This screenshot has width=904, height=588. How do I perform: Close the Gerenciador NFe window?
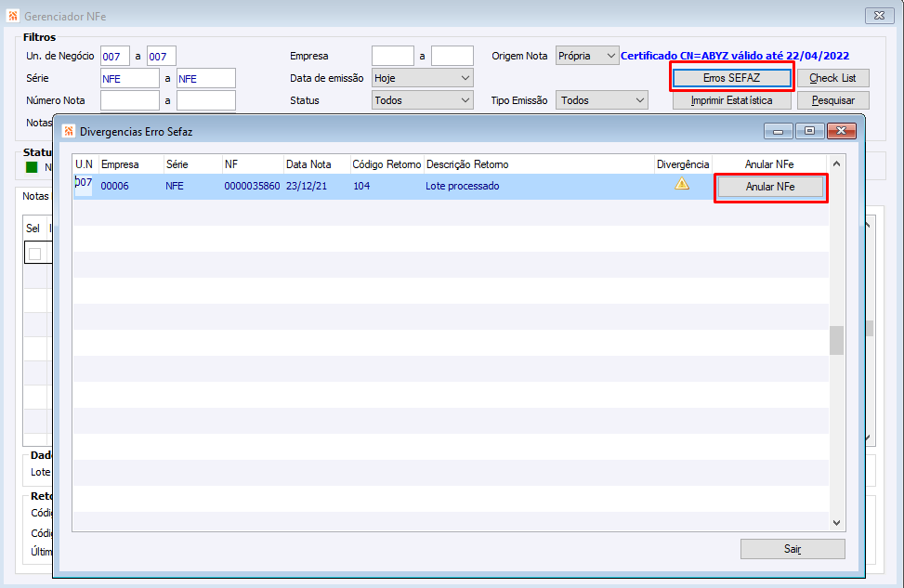coord(879,16)
